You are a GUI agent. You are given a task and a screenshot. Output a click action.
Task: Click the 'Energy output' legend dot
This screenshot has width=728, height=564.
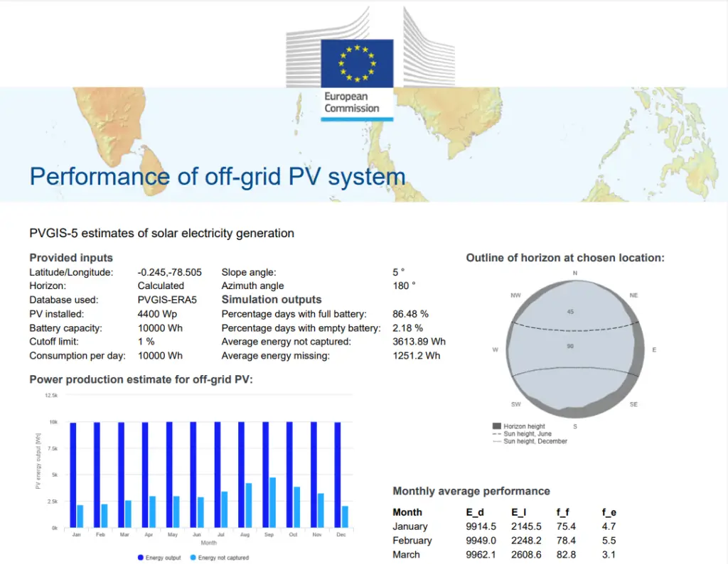(x=140, y=558)
